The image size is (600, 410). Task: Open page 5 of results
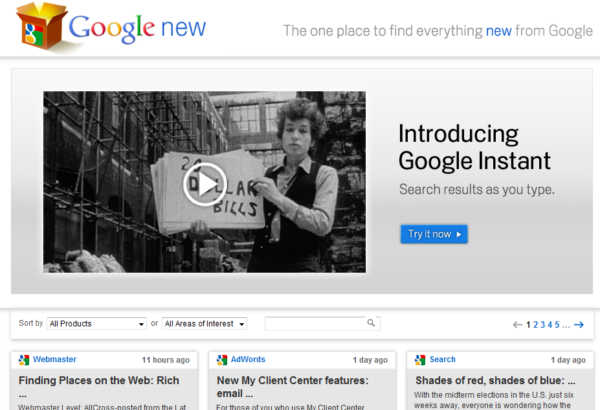(x=557, y=325)
